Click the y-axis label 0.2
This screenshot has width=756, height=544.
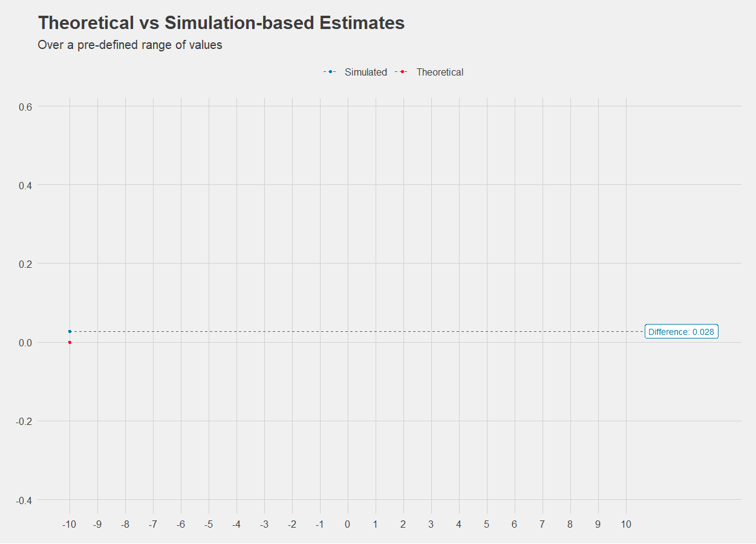(25, 264)
